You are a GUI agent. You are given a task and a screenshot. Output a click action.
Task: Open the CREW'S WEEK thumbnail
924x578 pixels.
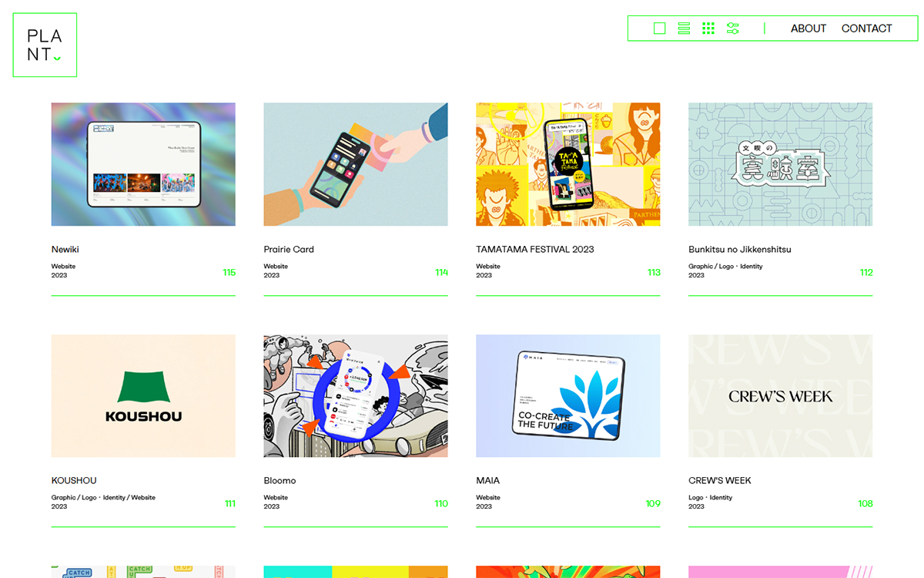click(x=781, y=395)
